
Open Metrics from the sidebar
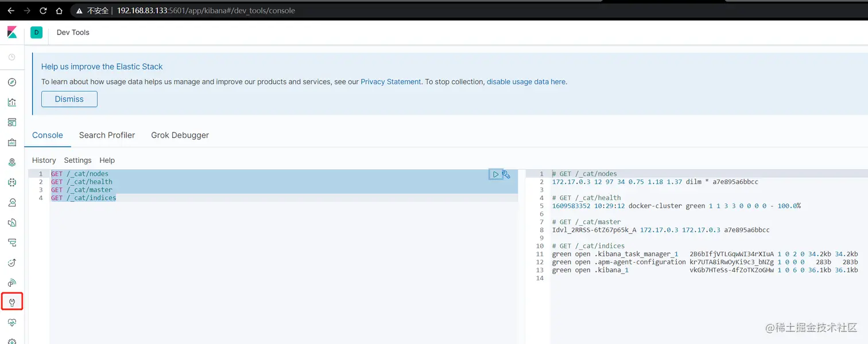[12, 202]
